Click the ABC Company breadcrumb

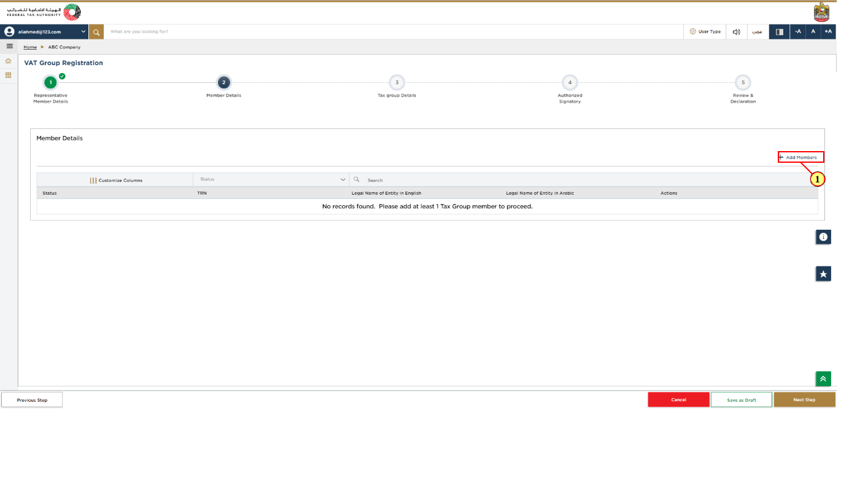64,47
